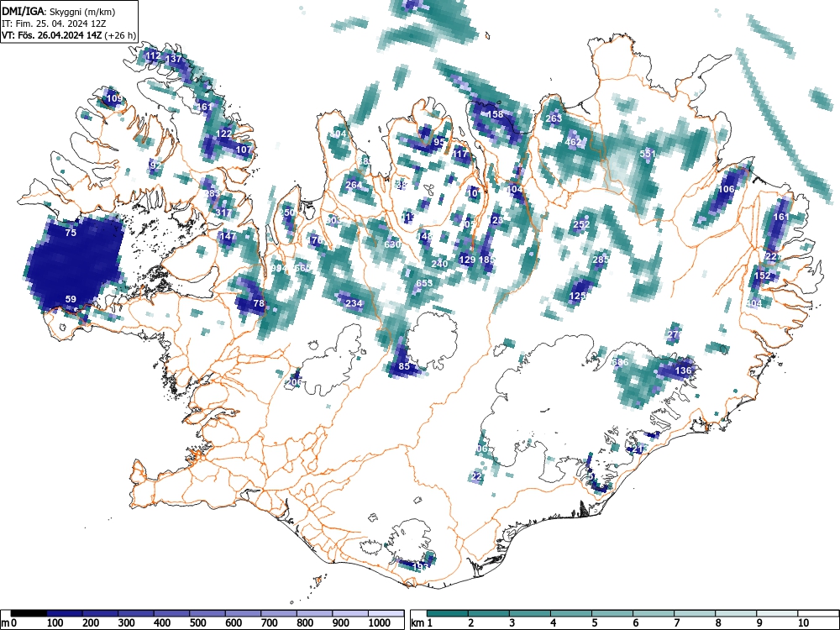Click the '263' visibility value
This screenshot has height=630, width=840.
tap(554, 118)
